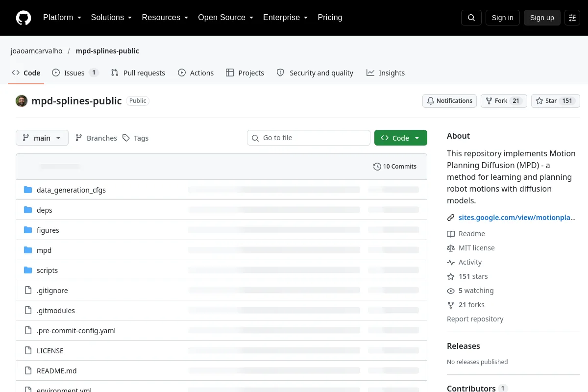Viewport: 588px width, 392px height.
Task: Open the .gitmodules file name
Action: 56,311
